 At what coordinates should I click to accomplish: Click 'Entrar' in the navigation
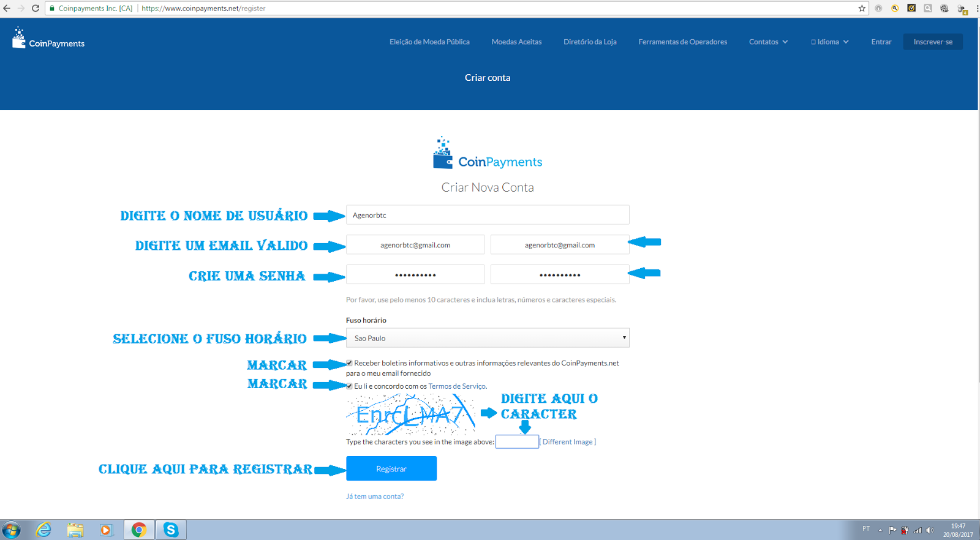click(881, 42)
